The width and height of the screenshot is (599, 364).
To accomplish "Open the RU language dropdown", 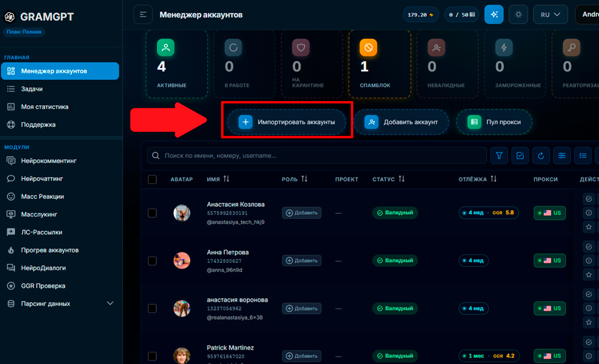I will tap(550, 15).
